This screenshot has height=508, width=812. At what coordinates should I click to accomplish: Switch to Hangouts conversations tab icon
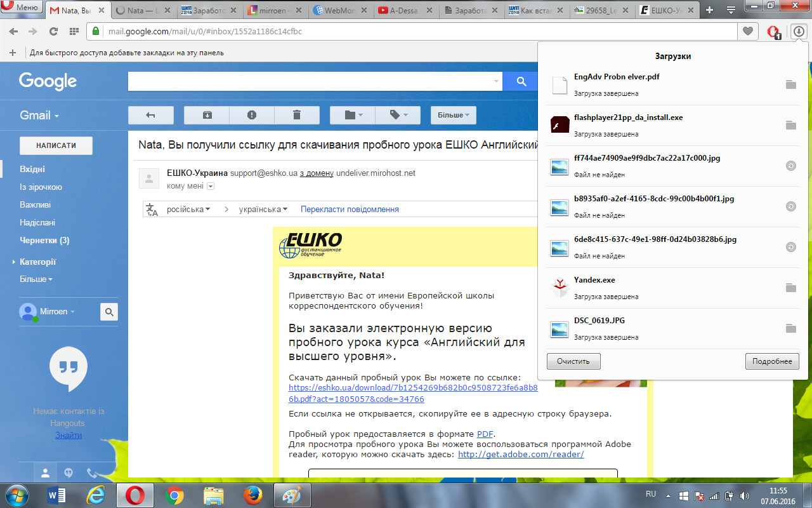[69, 472]
